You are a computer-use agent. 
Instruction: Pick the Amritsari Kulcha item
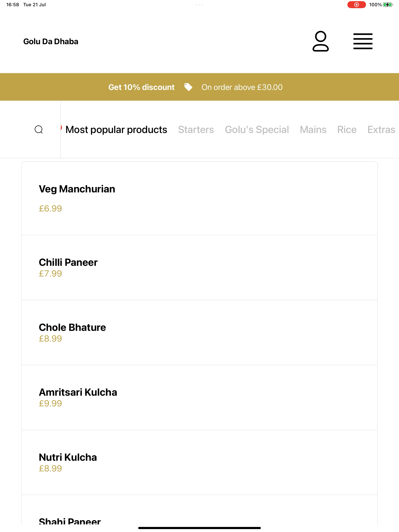click(199, 397)
